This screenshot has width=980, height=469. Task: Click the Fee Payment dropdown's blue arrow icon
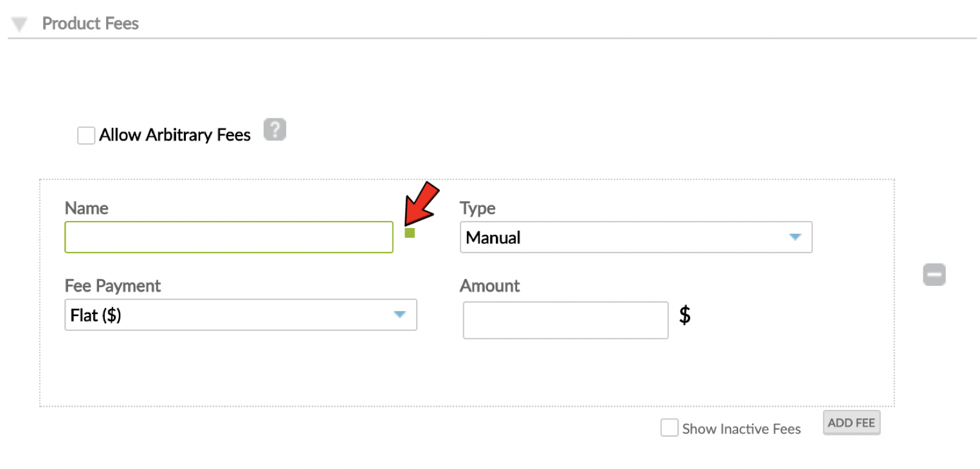[400, 315]
